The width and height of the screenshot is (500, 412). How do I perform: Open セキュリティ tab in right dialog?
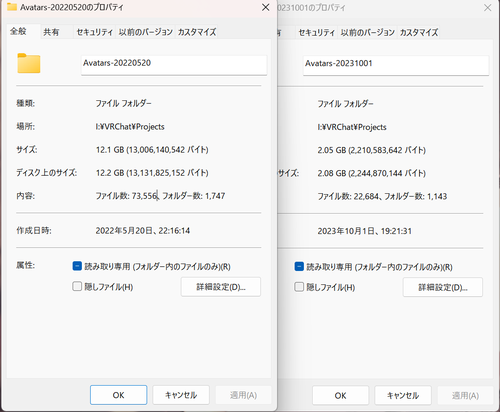click(317, 32)
